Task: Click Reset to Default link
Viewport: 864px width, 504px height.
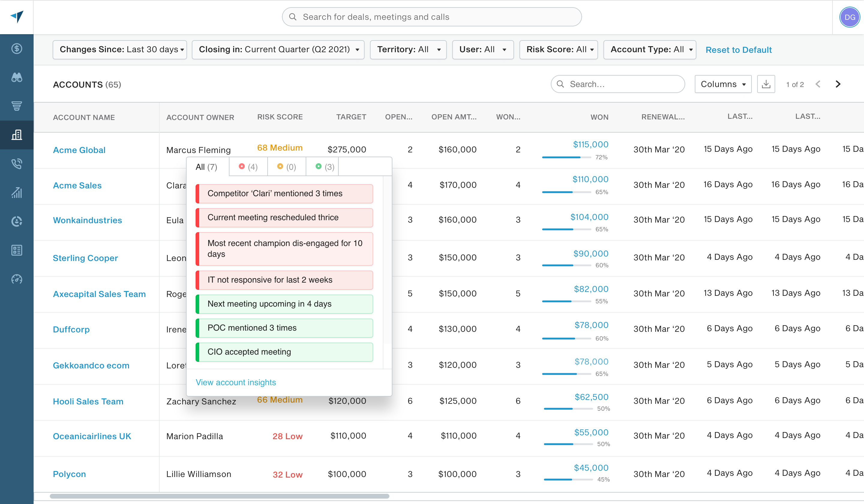Action: [x=739, y=50]
